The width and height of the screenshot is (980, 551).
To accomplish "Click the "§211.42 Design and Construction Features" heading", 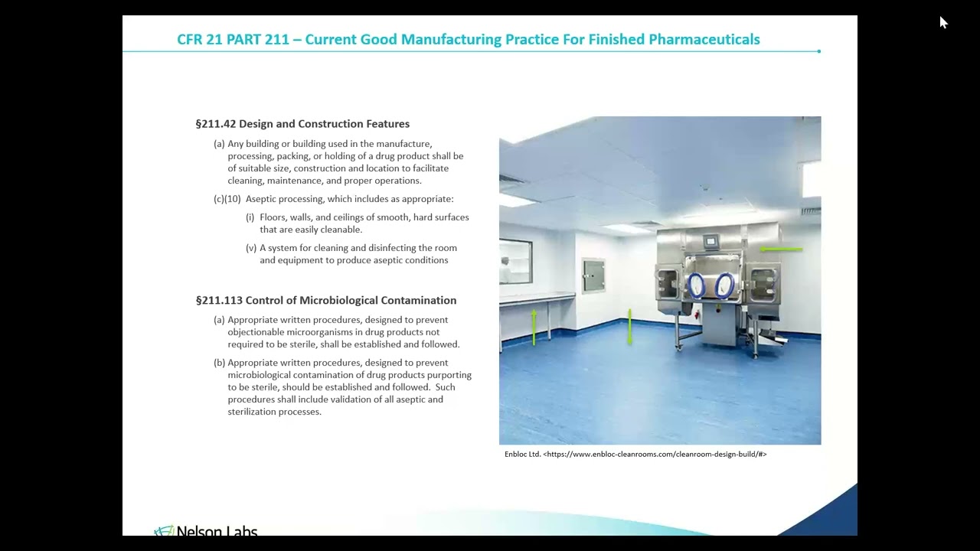I will coord(302,124).
